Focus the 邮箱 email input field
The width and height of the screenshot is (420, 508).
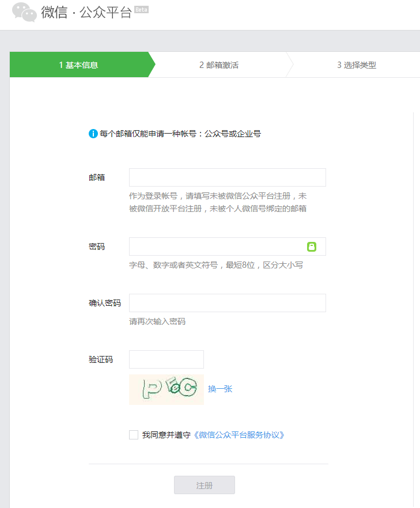(227, 177)
